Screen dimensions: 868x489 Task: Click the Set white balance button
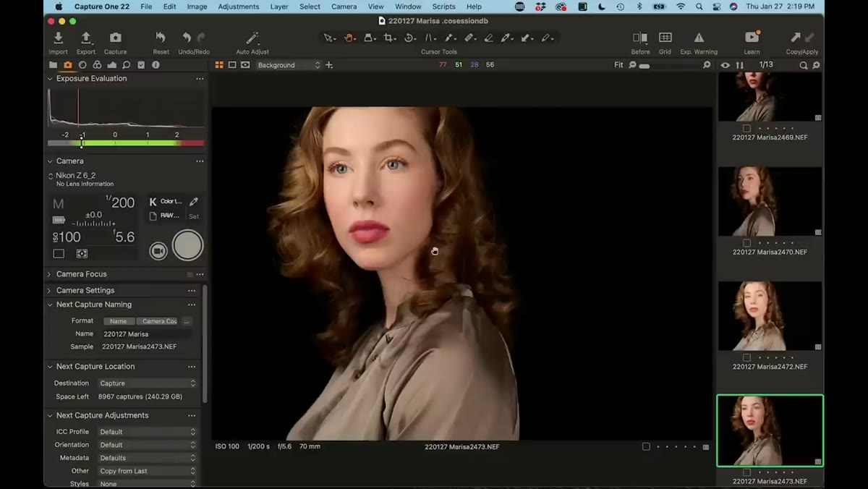pyautogui.click(x=194, y=216)
